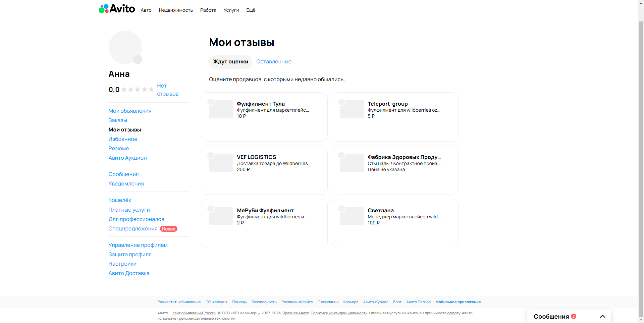
Task: Open Мои объявления in sidebar
Action: coord(130,111)
